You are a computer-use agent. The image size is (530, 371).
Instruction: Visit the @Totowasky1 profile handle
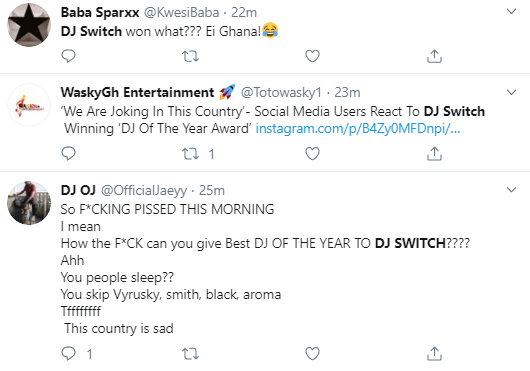tap(281, 92)
